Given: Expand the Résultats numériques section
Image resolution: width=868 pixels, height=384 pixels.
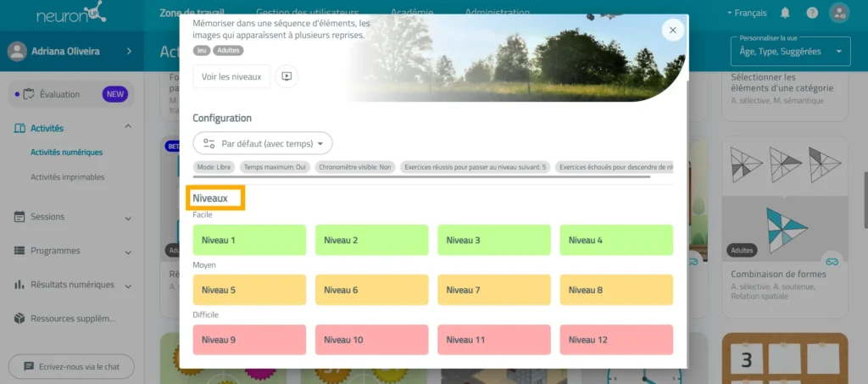Looking at the screenshot, I should tap(128, 286).
